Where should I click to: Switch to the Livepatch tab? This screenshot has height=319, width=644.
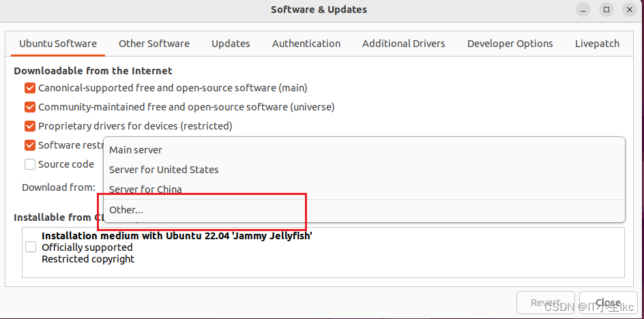click(597, 44)
